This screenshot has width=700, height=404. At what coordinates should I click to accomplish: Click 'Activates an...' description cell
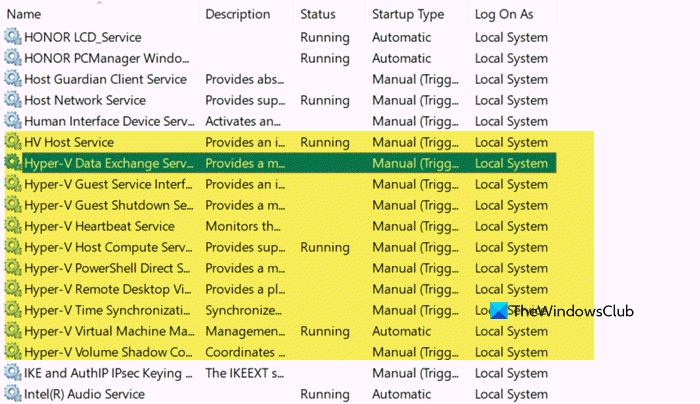coord(243,121)
